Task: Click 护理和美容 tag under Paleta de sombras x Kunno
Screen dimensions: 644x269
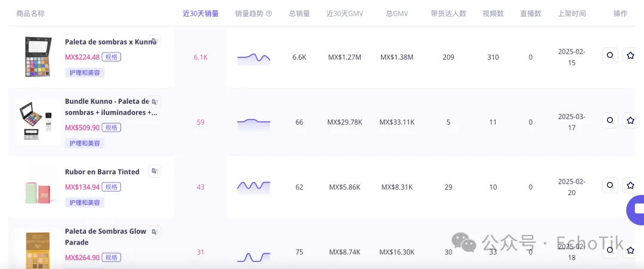Action: pos(85,73)
